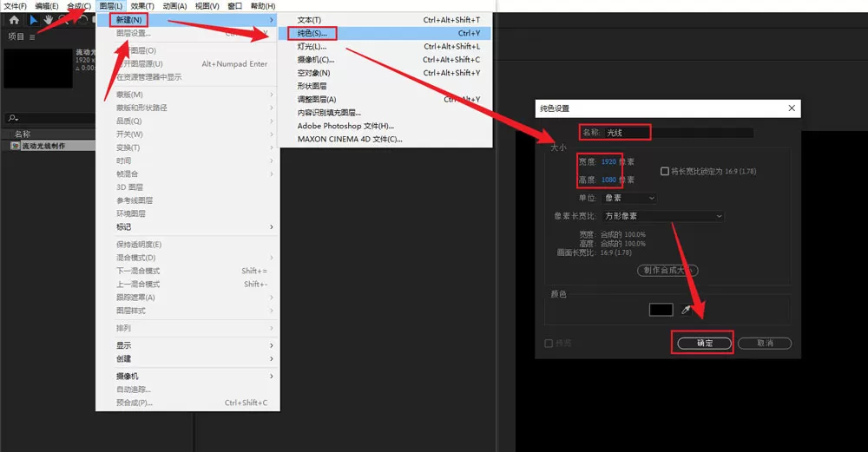Open the black 颜色 swatch picker
This screenshot has width=868, height=452.
tap(661, 310)
